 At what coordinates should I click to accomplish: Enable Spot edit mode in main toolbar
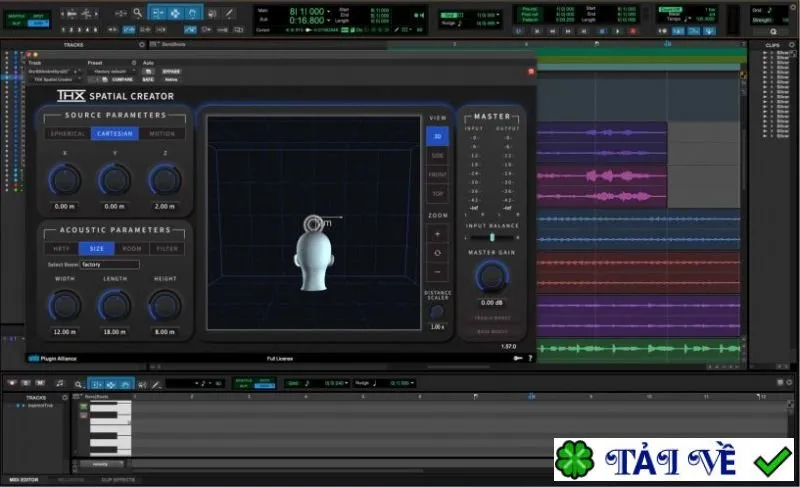point(39,16)
